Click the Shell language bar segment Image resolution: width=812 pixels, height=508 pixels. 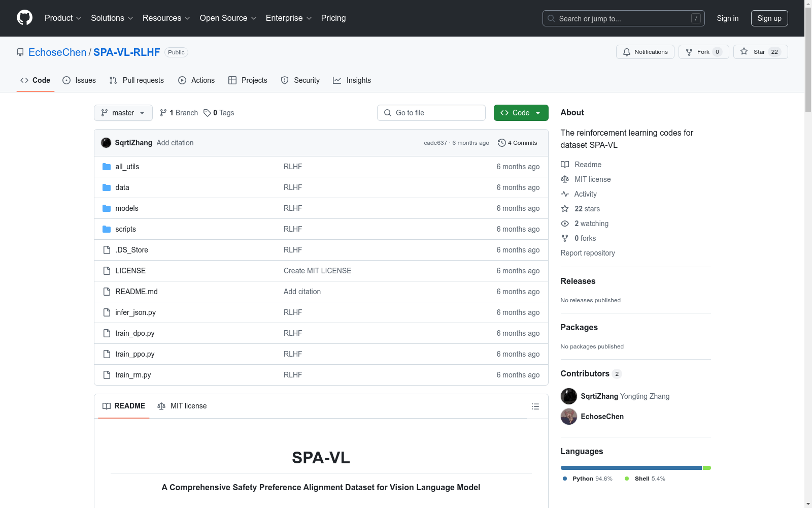click(x=707, y=468)
